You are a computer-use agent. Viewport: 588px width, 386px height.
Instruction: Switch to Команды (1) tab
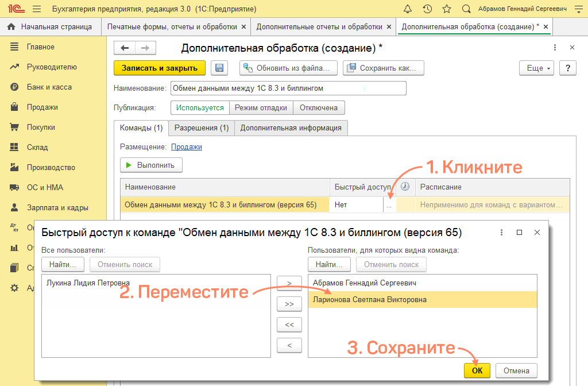[141, 128]
